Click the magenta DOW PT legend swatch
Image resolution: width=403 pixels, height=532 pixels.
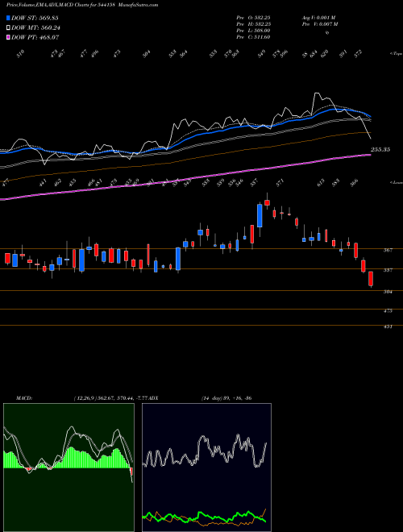(8, 37)
